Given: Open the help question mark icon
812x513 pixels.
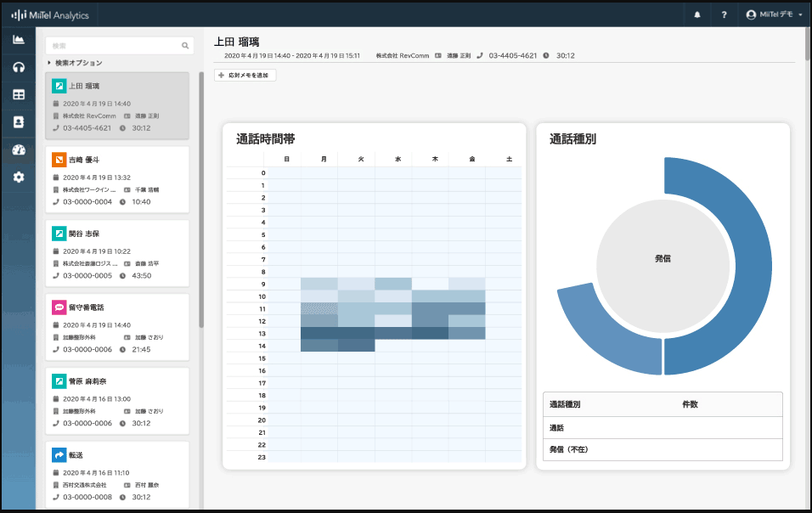Looking at the screenshot, I should pos(723,14).
